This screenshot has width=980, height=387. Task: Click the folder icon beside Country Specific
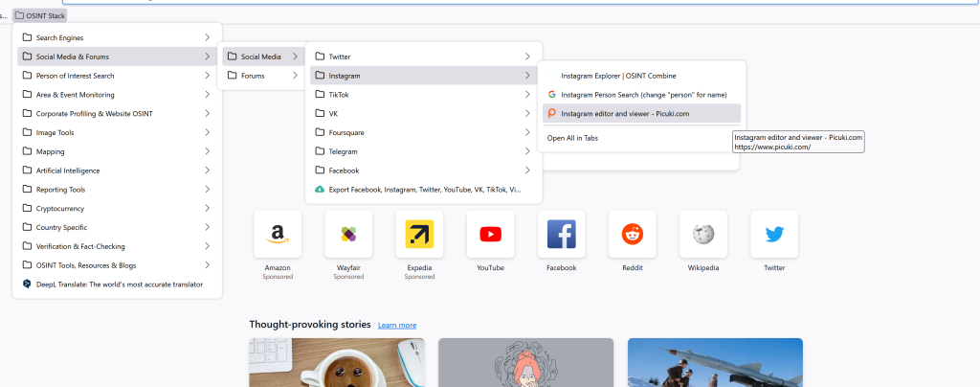[27, 227]
